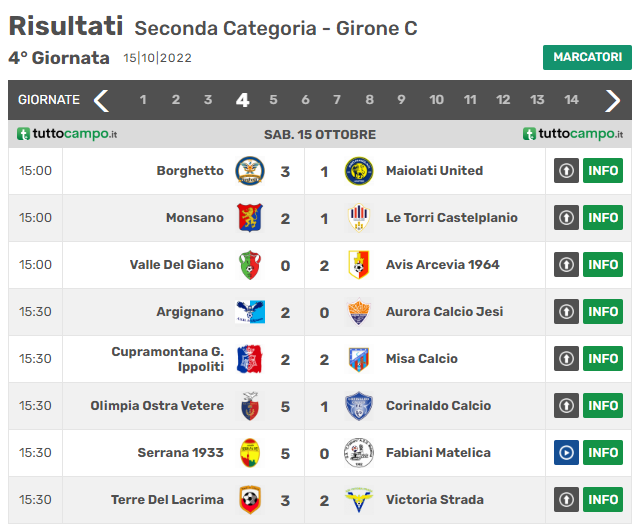Go to previous giornate with left chevron
Viewport: 638px width, 532px height.
(x=101, y=100)
